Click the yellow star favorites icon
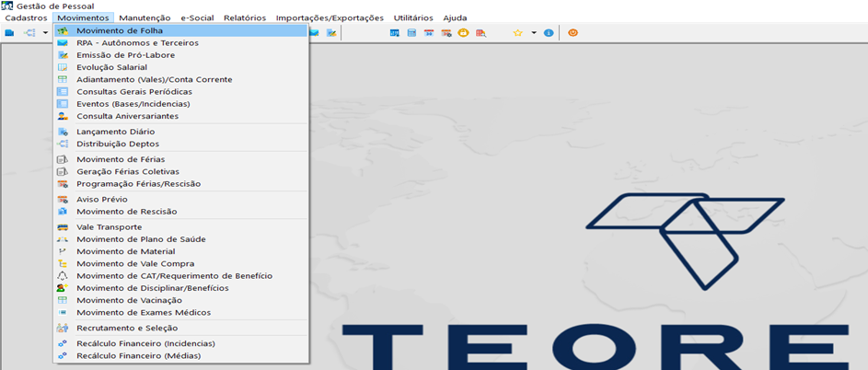 click(x=517, y=33)
